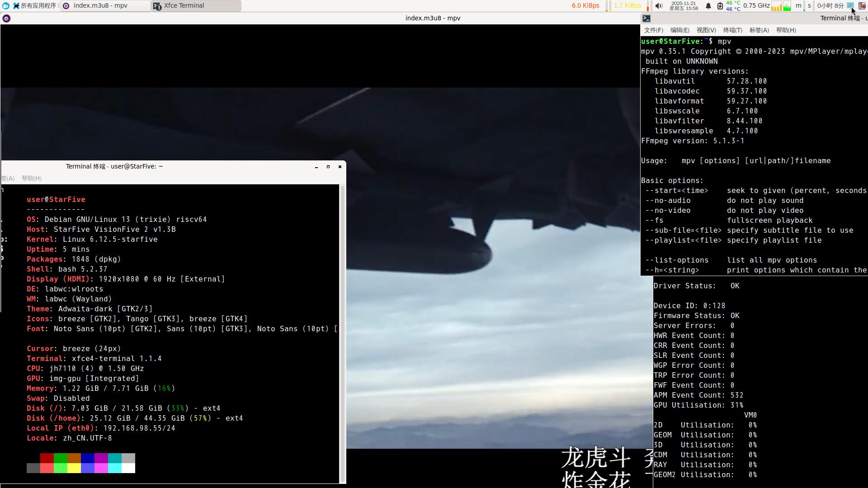Open the 视图(V) menu in terminal

coord(706,30)
